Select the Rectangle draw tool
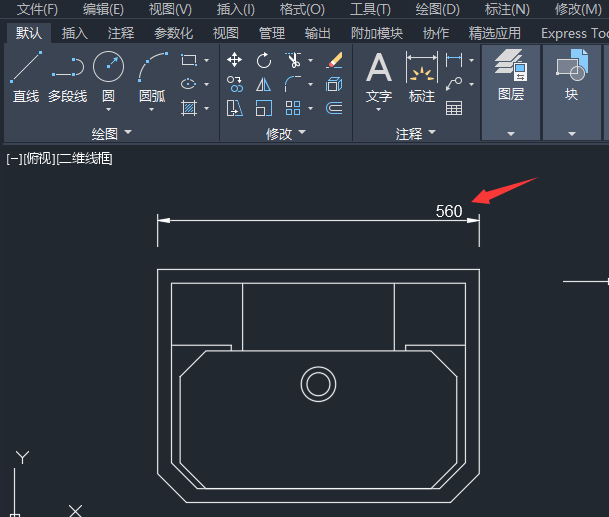This screenshot has width=609, height=517. point(189,60)
